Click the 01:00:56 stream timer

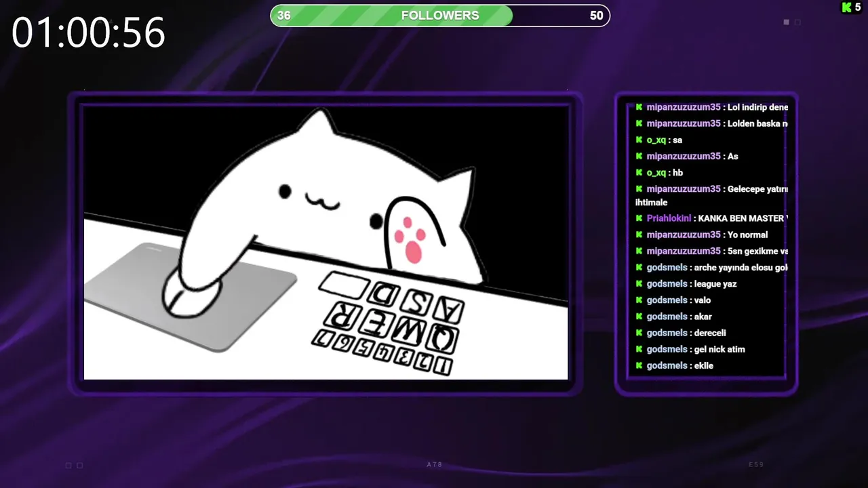pyautogui.click(x=88, y=33)
